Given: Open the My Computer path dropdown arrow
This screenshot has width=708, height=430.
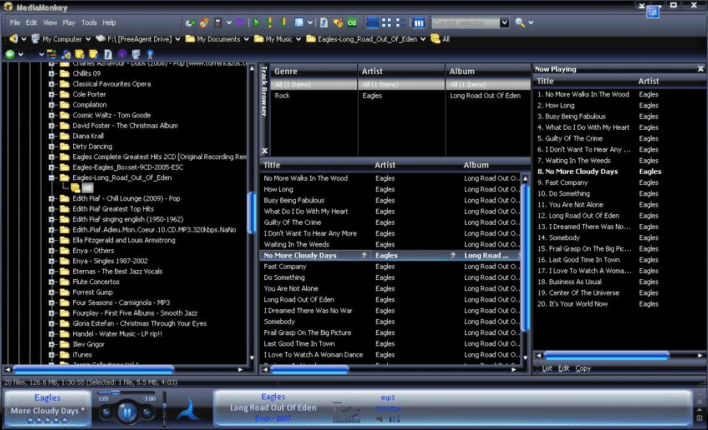Looking at the screenshot, I should click(88, 39).
